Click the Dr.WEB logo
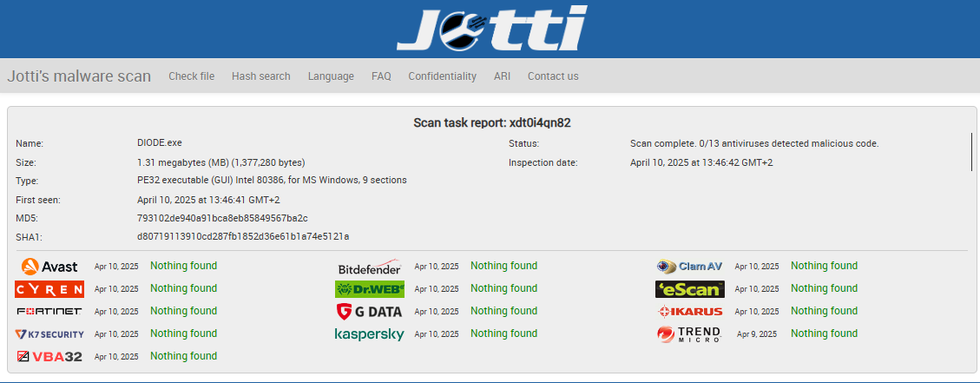 click(x=370, y=289)
